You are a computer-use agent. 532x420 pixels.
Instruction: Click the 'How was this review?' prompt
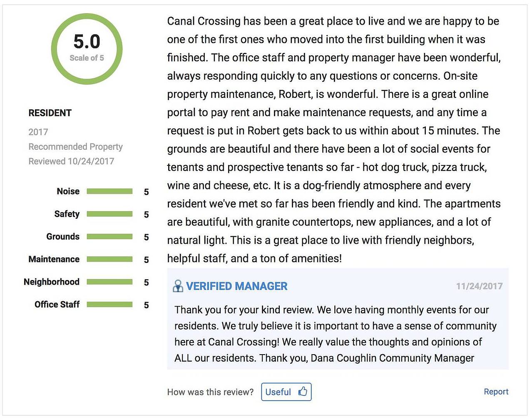(x=210, y=392)
